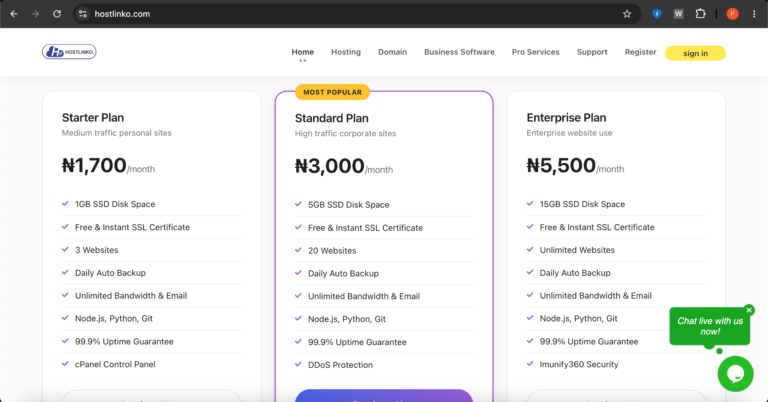This screenshot has height=402, width=768.
Task: Click the Starter Plan heading
Action: pyautogui.click(x=93, y=118)
